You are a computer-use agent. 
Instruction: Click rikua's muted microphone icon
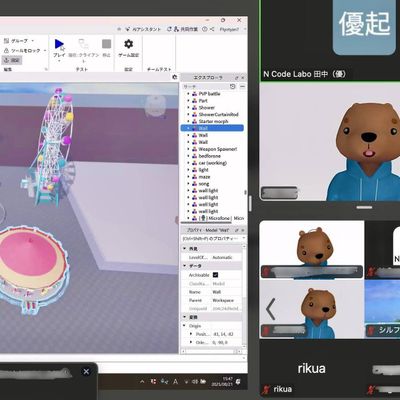click(266, 389)
